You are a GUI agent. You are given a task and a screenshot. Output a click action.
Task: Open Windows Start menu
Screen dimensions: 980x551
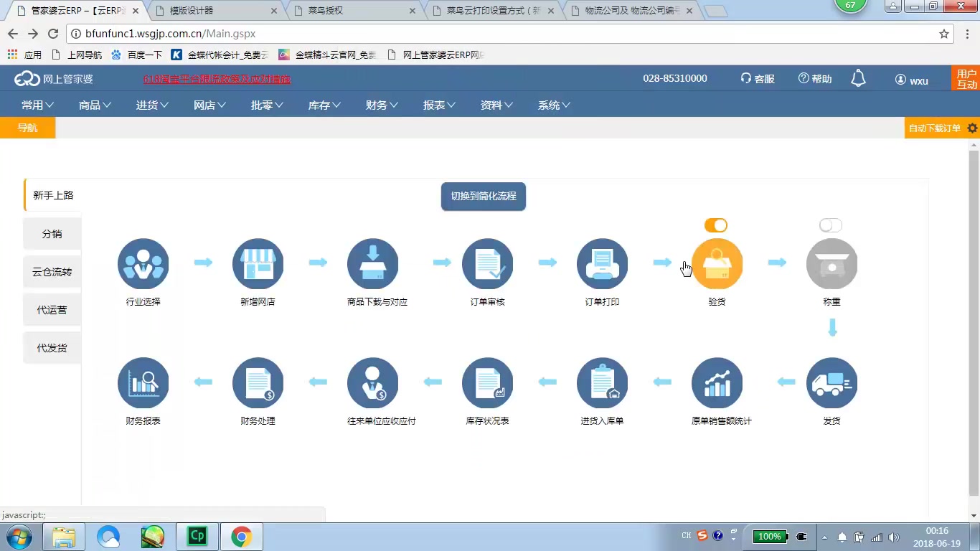click(18, 537)
